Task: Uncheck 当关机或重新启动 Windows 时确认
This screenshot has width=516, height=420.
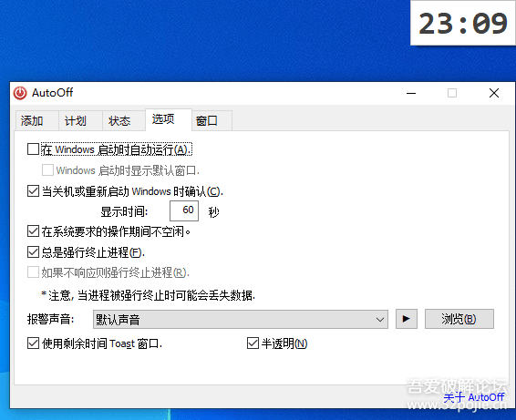Action: [x=33, y=191]
